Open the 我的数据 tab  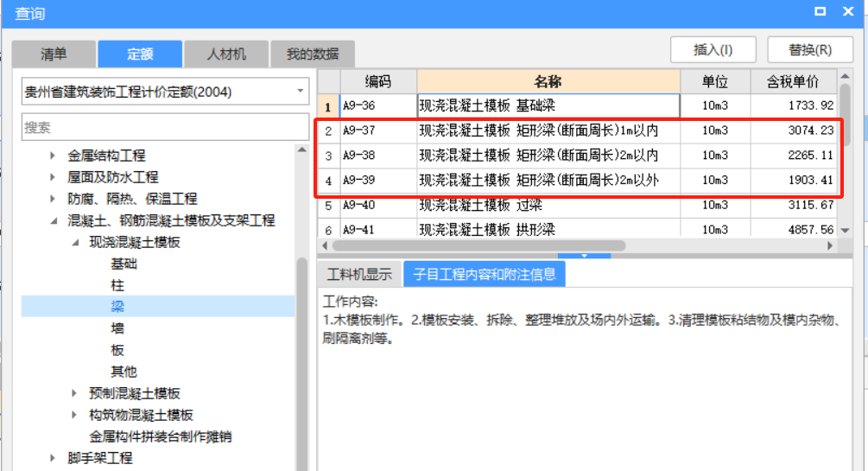[313, 54]
